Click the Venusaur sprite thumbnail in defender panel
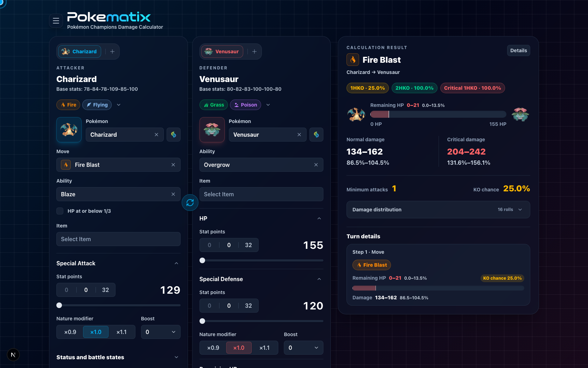The image size is (588, 368). click(212, 130)
